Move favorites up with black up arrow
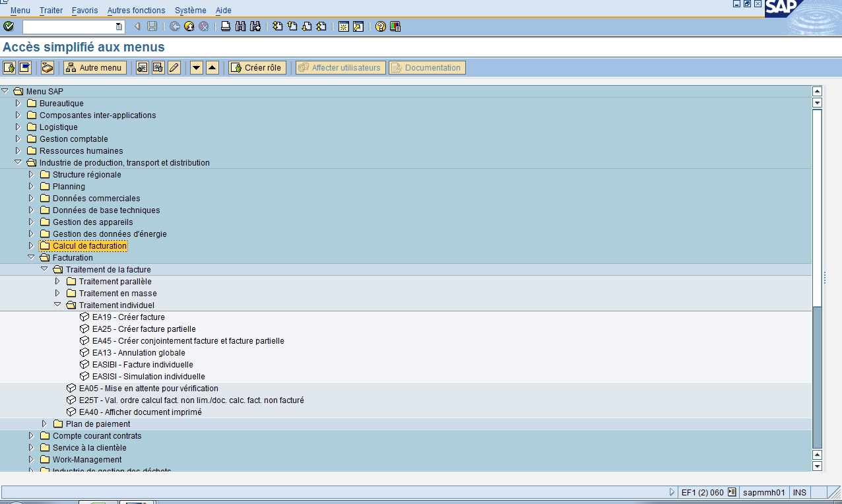 pyautogui.click(x=212, y=67)
